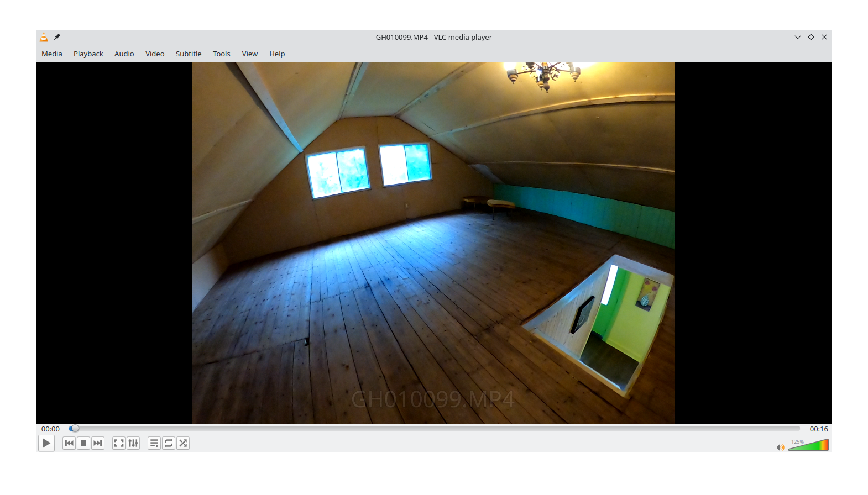Minimize the VLC window
868x495 pixels.
click(x=798, y=37)
